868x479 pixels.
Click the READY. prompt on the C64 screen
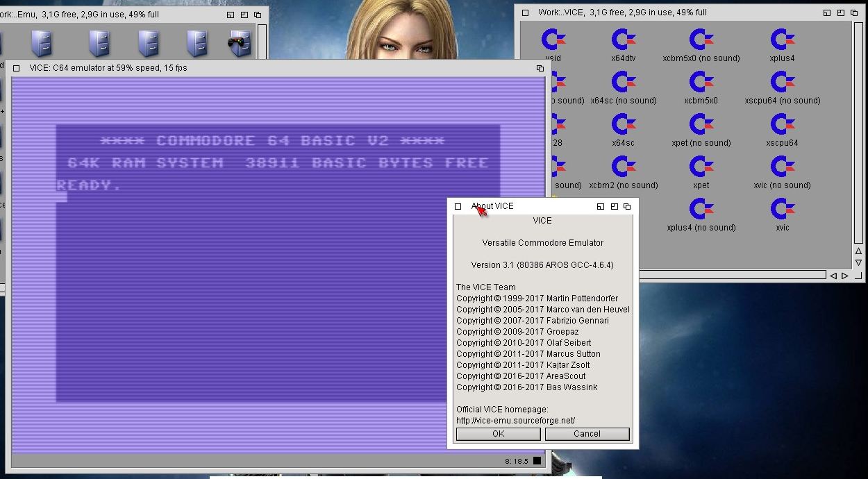[x=89, y=185]
